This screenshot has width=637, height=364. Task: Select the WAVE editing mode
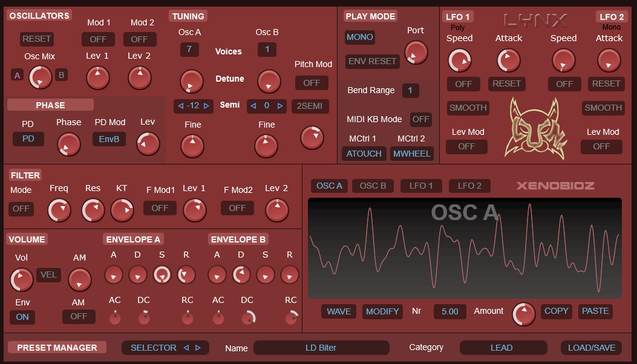click(x=339, y=311)
